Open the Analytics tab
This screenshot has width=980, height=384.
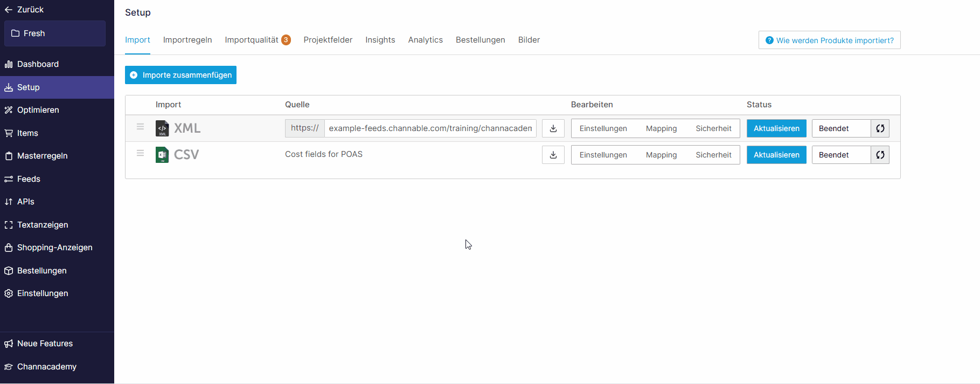pyautogui.click(x=426, y=40)
